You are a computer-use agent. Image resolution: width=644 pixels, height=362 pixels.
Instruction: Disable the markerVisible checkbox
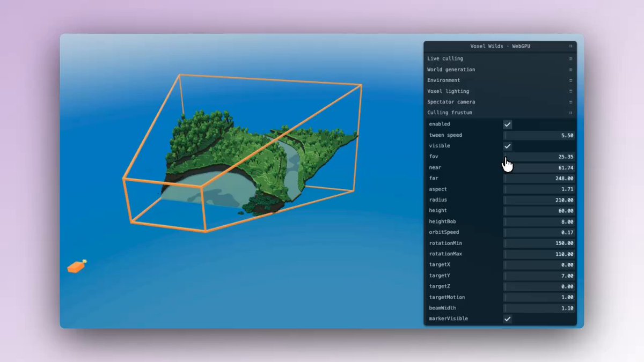(x=507, y=319)
